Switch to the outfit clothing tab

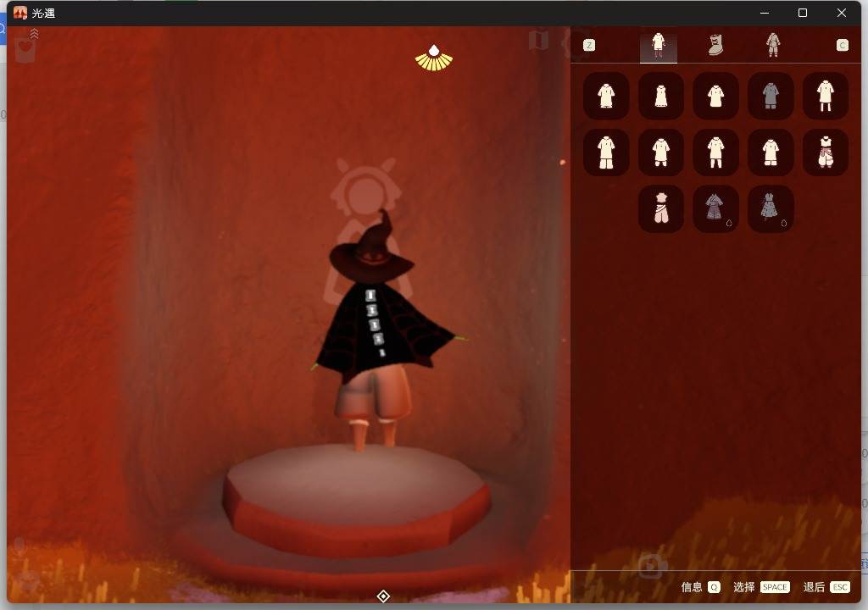point(658,45)
